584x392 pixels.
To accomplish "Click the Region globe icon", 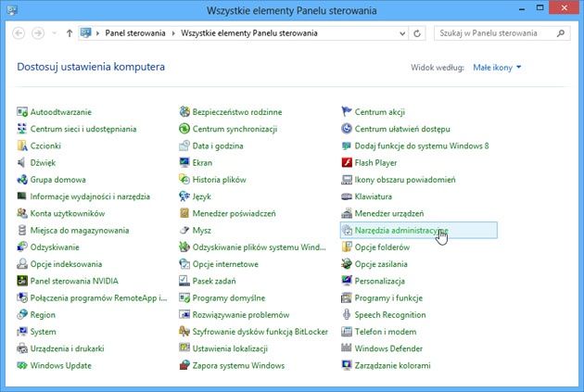I will click(22, 314).
